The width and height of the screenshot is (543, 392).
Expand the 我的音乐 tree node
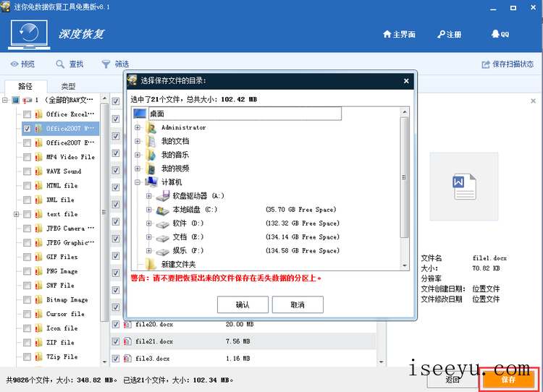tap(138, 155)
